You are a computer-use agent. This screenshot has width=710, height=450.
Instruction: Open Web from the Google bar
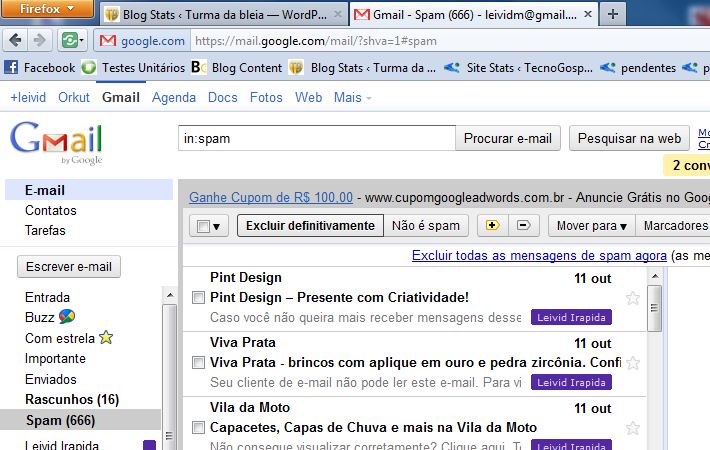(x=308, y=97)
